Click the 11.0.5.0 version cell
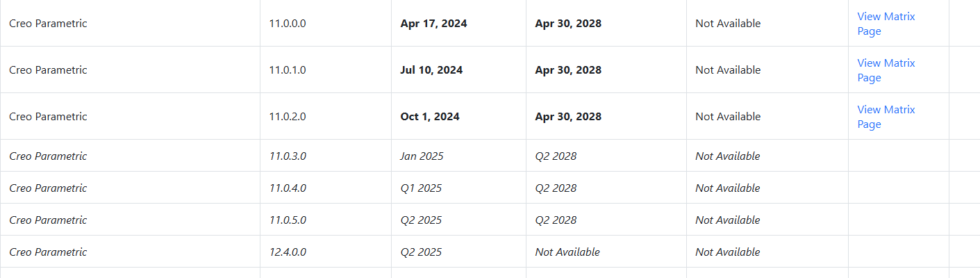The width and height of the screenshot is (980, 278). [x=288, y=220]
